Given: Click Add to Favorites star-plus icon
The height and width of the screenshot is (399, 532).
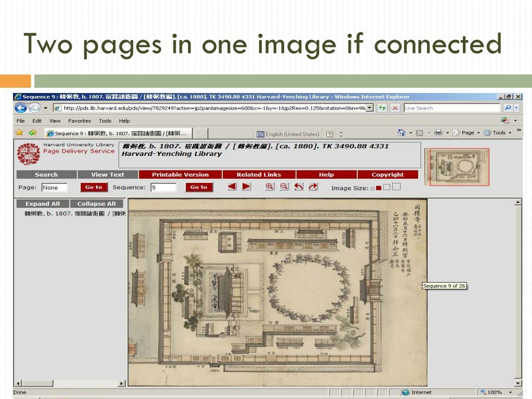Looking at the screenshot, I should coord(33,132).
